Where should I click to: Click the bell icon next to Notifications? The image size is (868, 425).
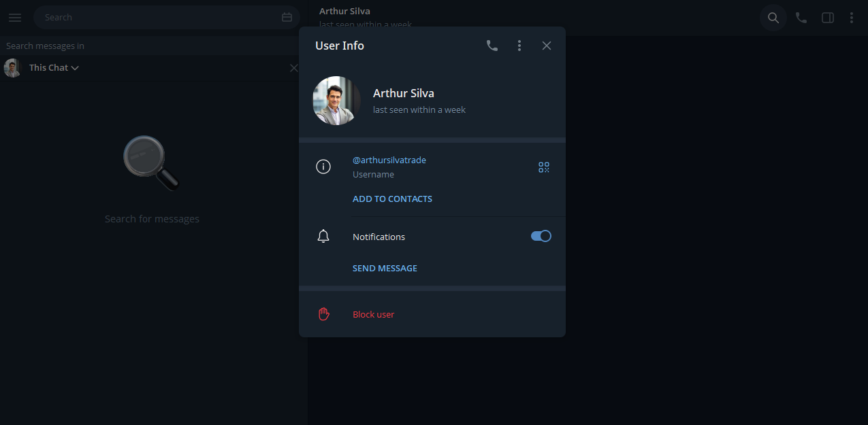click(x=323, y=237)
